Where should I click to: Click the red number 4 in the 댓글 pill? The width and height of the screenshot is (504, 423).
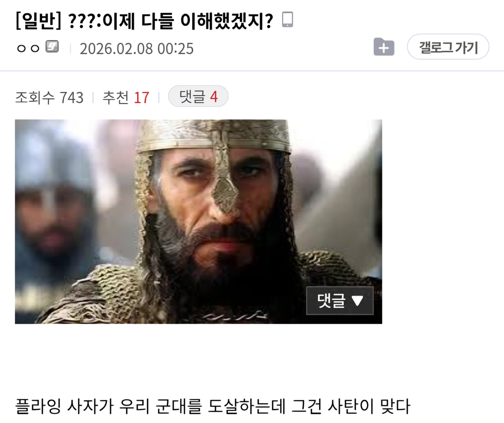[x=214, y=97]
